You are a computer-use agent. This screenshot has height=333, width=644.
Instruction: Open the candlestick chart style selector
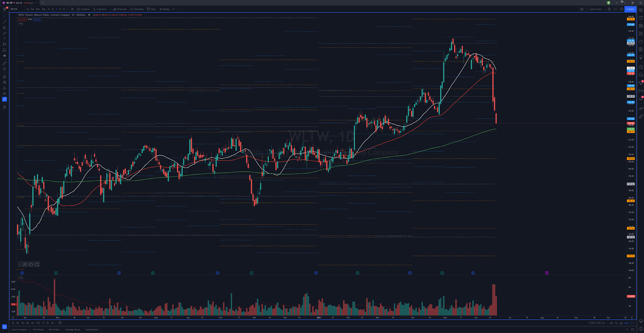pos(72,9)
